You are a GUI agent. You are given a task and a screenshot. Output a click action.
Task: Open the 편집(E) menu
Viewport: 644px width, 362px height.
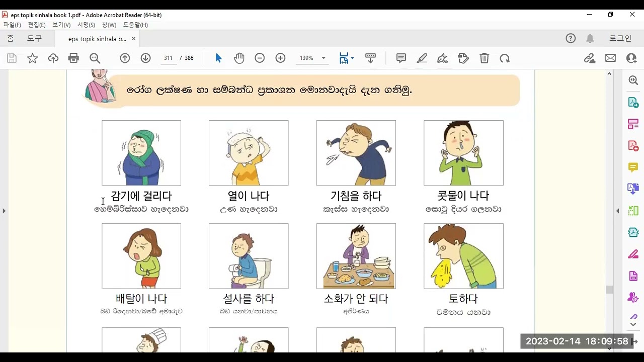click(37, 25)
